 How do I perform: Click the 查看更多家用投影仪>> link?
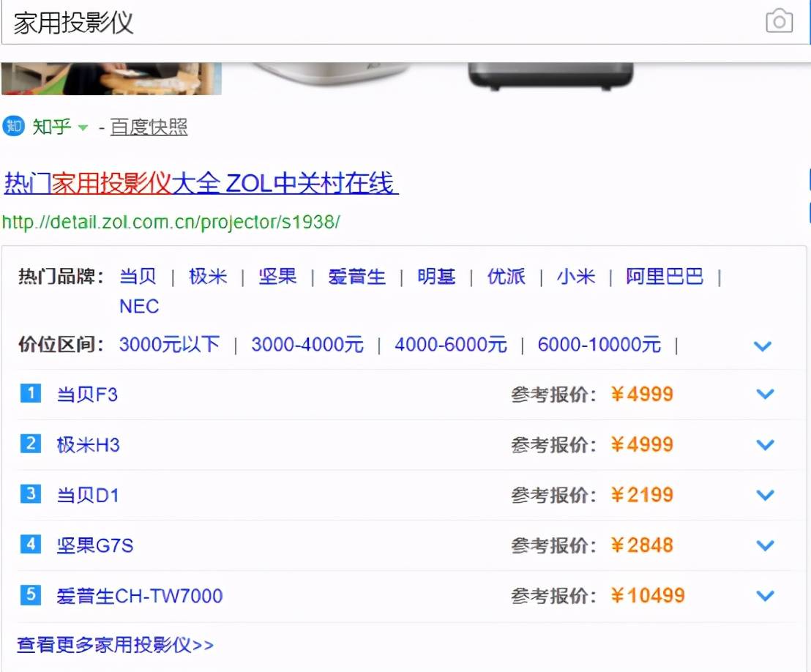(x=116, y=645)
